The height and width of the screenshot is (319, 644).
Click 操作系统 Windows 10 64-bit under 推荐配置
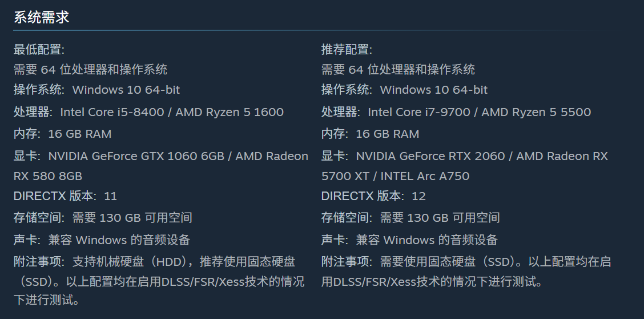405,90
